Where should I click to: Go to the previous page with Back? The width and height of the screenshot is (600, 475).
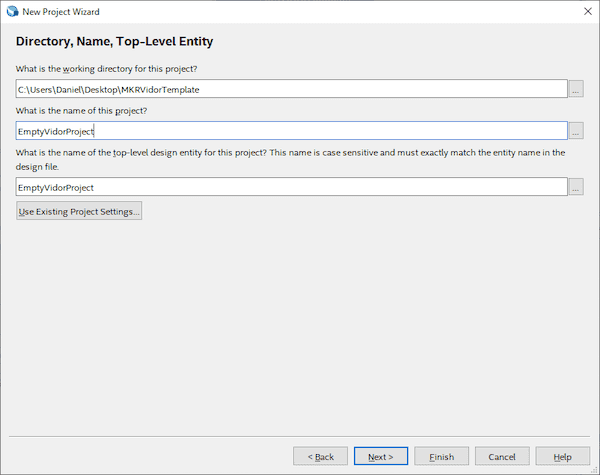[x=321, y=456]
